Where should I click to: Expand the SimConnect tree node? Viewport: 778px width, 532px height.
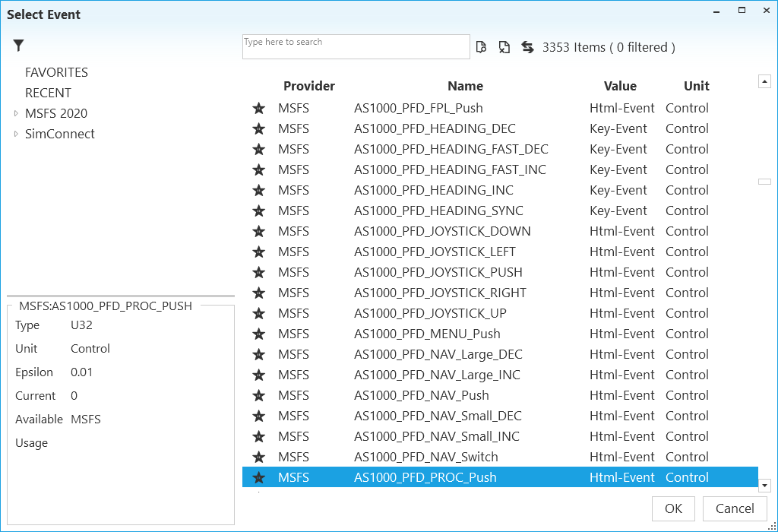[16, 134]
